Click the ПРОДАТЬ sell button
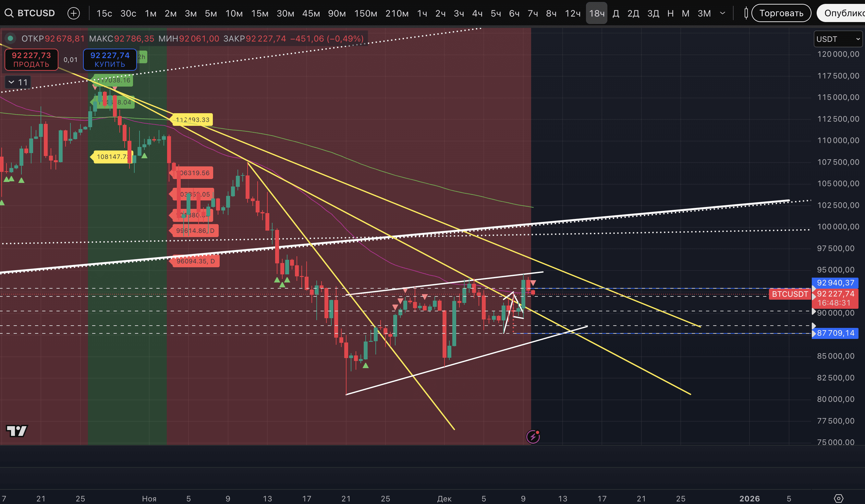The image size is (865, 504). [x=31, y=59]
